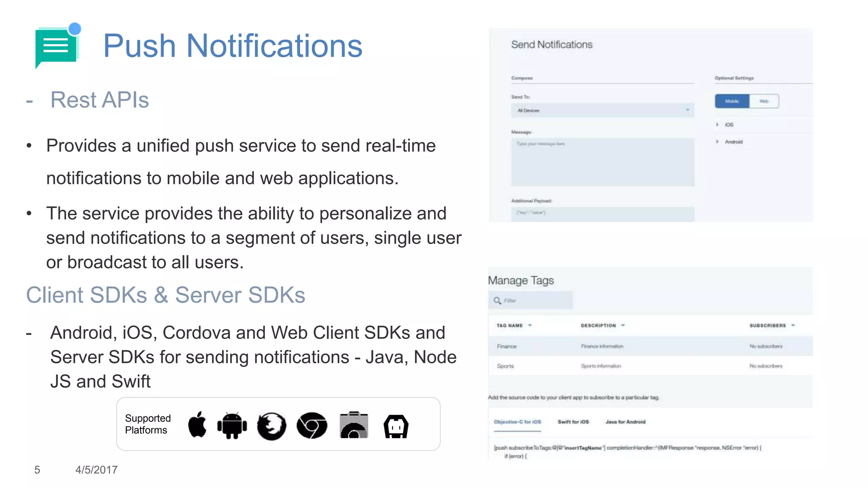Click 'No subscribers' in the Sports row
Screen dimensions: 868x488
point(766,366)
